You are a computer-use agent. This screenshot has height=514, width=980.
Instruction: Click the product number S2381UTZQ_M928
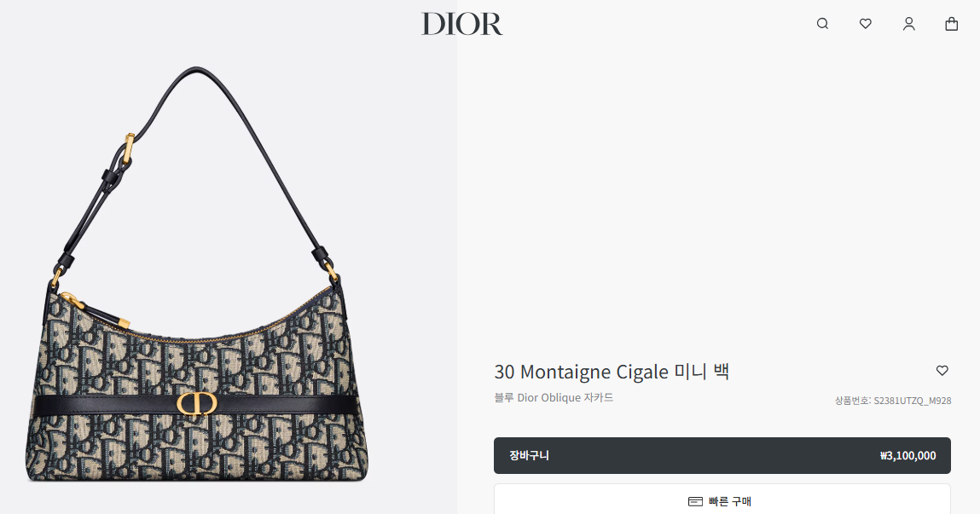click(x=913, y=401)
